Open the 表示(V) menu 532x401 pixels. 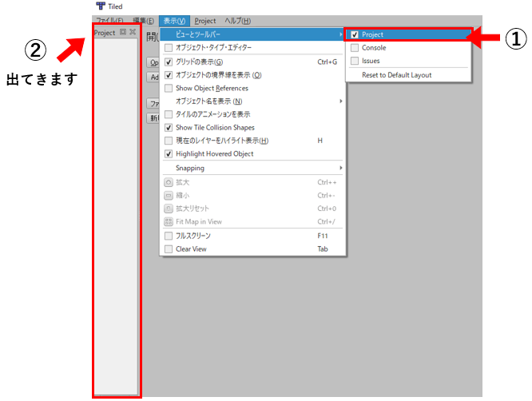point(174,21)
